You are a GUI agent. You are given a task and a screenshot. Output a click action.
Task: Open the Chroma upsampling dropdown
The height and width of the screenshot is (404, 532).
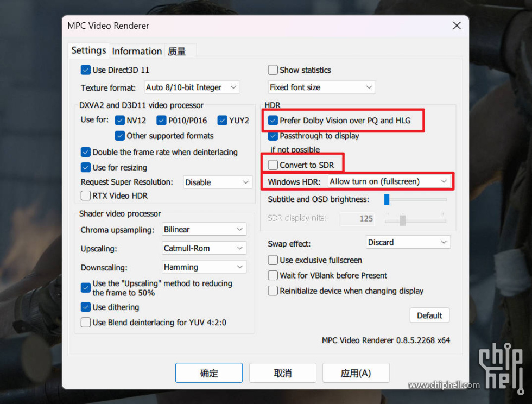204,230
